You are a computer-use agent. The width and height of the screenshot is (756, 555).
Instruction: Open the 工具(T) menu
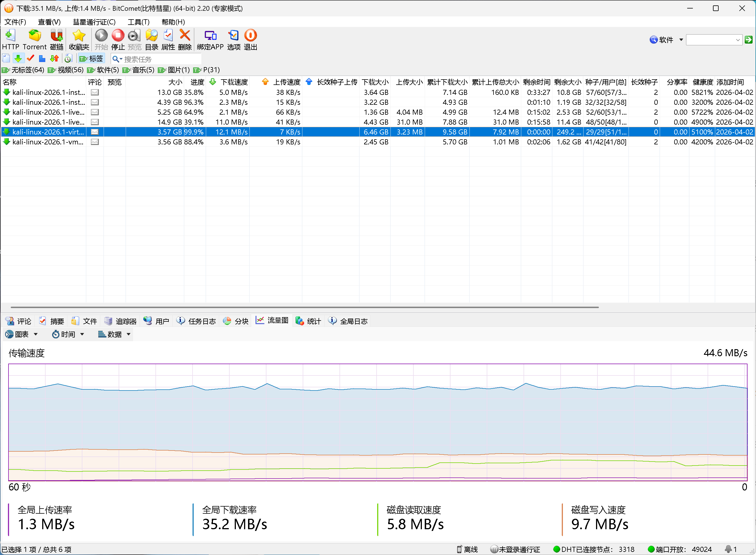(x=138, y=22)
